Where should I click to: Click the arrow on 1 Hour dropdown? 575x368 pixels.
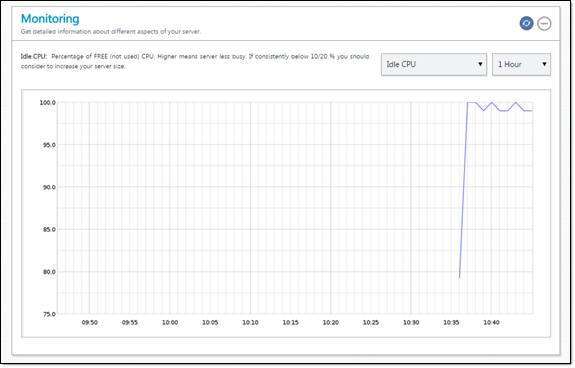(x=545, y=64)
